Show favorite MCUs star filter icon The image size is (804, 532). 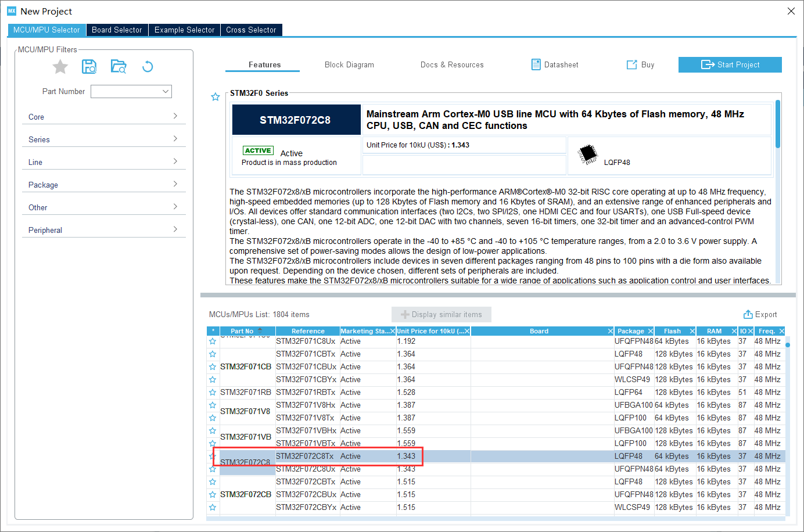(60, 67)
